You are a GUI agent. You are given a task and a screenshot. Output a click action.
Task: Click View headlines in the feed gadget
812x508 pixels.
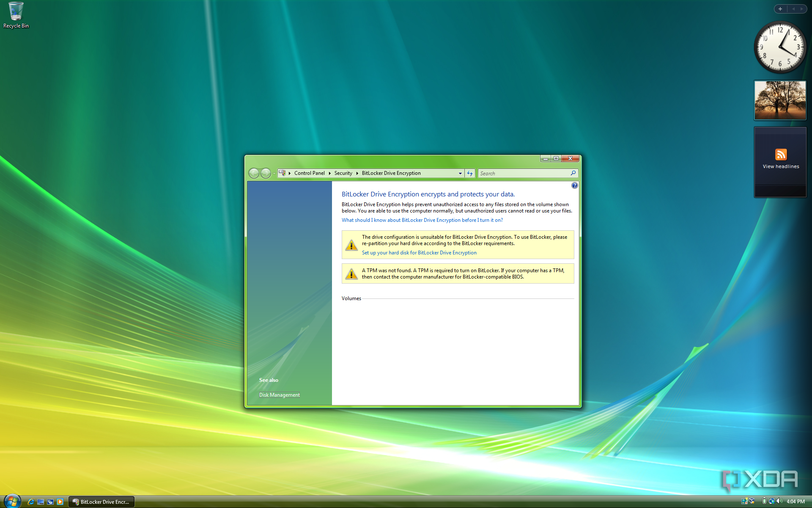click(x=781, y=166)
